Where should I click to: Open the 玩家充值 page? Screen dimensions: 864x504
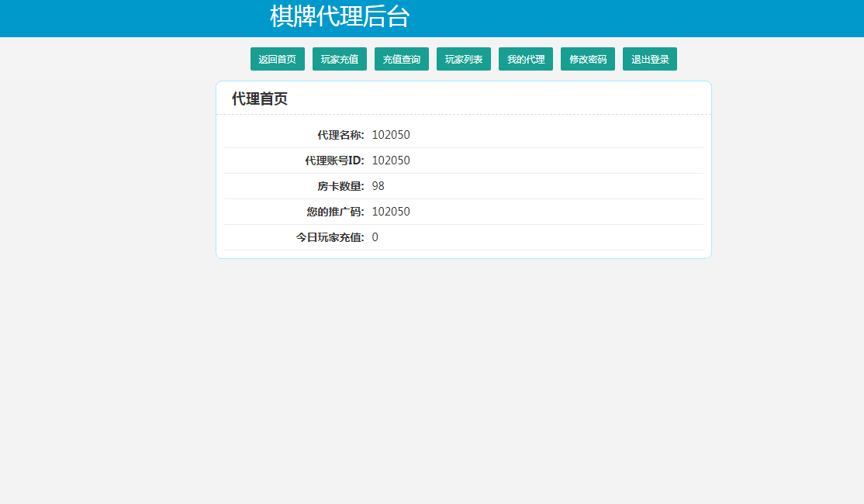coord(339,58)
